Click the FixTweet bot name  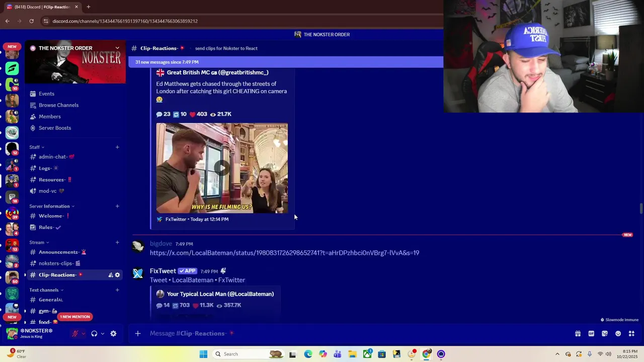(163, 271)
